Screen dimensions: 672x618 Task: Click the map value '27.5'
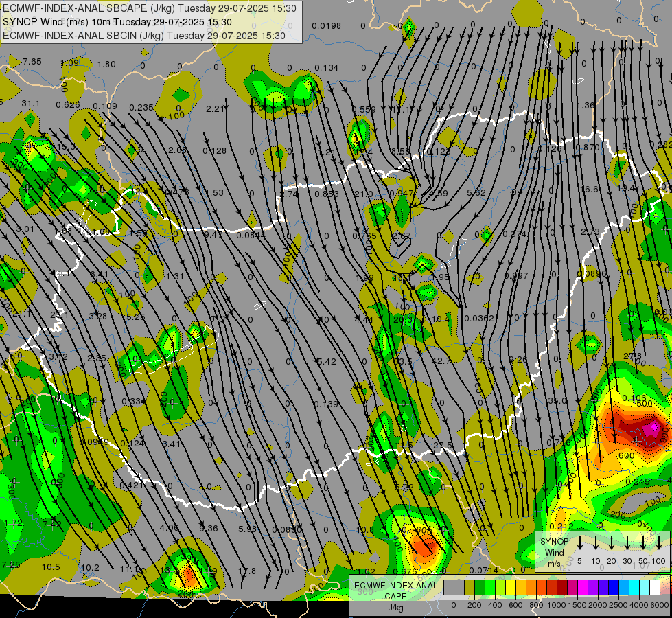pyautogui.click(x=443, y=445)
